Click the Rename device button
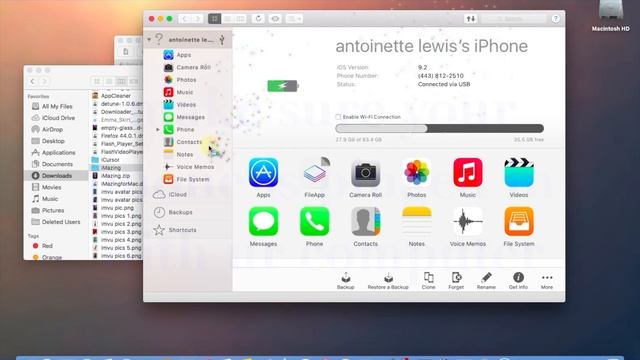 pos(486,281)
